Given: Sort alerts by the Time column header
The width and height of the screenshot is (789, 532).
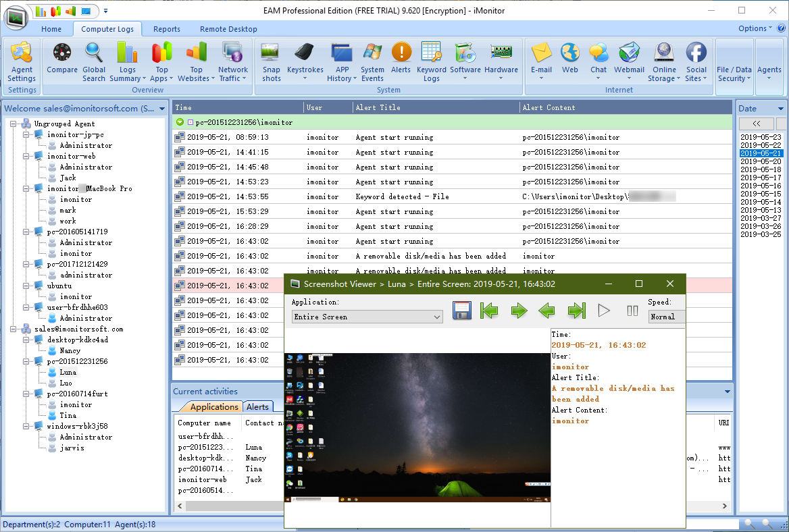Looking at the screenshot, I should [238, 107].
